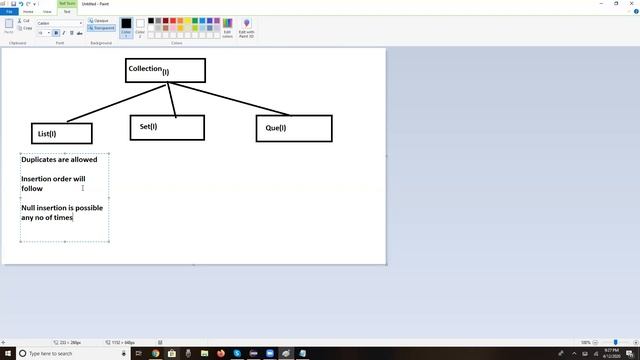Click the zoom slider thumb
The image size is (640, 360).
616,342
